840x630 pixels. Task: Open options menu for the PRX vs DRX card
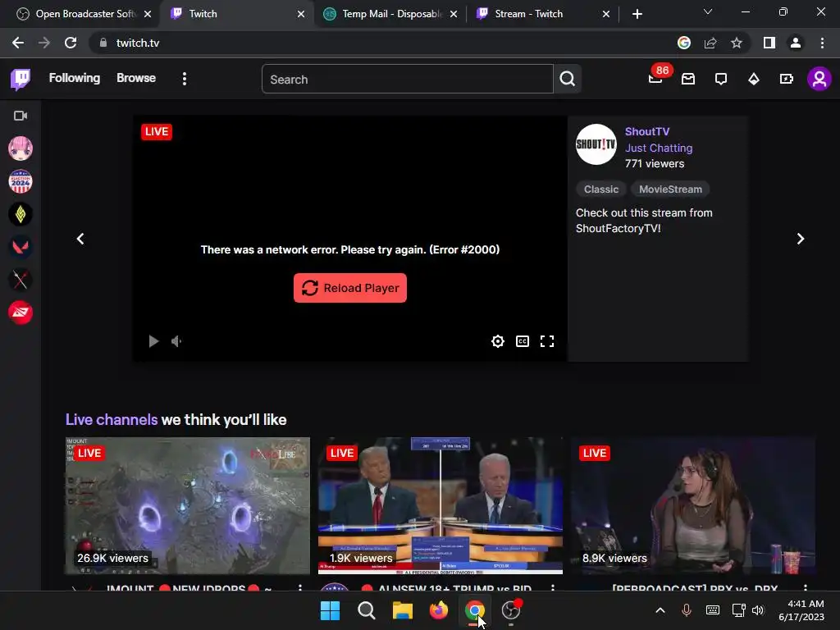(x=806, y=587)
